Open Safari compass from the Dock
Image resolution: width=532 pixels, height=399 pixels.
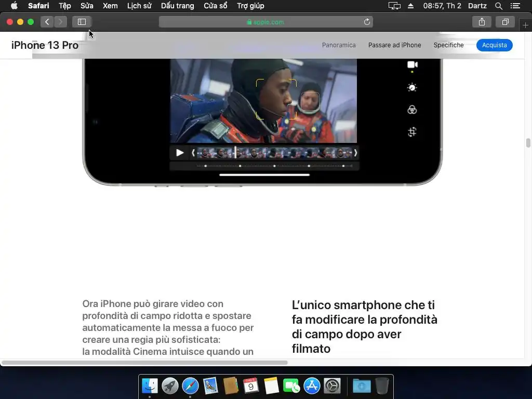click(x=190, y=386)
